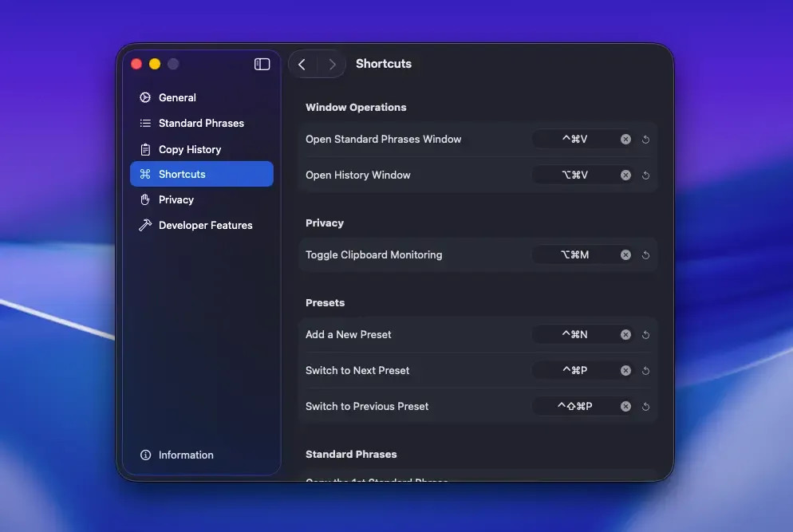Open the Developer Features section
Screen dimensions: 793x532
tap(201, 225)
